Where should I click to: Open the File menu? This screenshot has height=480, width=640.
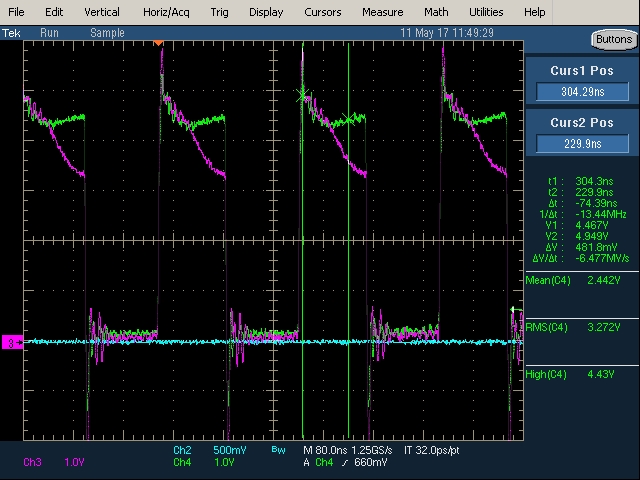click(x=16, y=12)
